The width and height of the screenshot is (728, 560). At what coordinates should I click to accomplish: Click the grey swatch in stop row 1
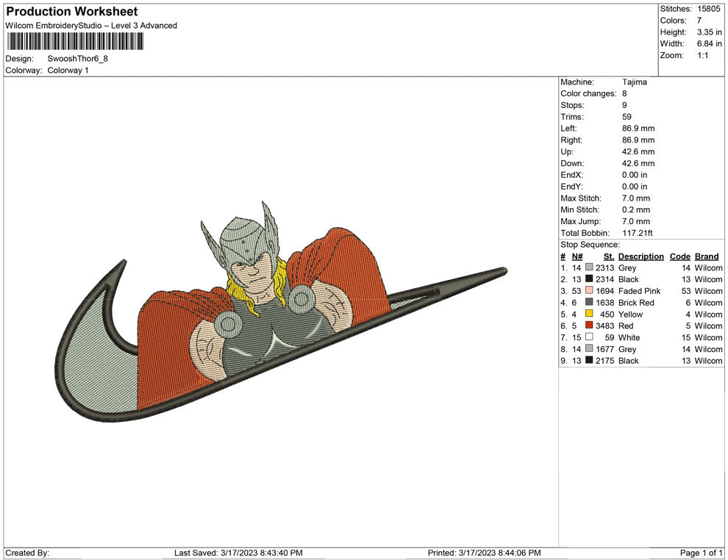(x=589, y=268)
